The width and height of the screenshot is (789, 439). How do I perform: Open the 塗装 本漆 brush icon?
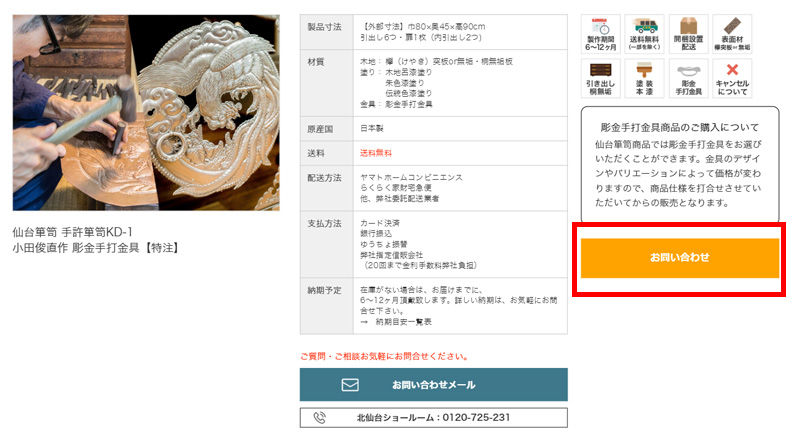(645, 78)
